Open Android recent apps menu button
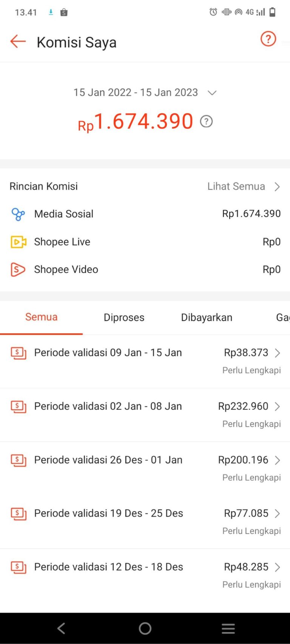Image resolution: width=290 pixels, height=644 pixels. [x=228, y=628]
